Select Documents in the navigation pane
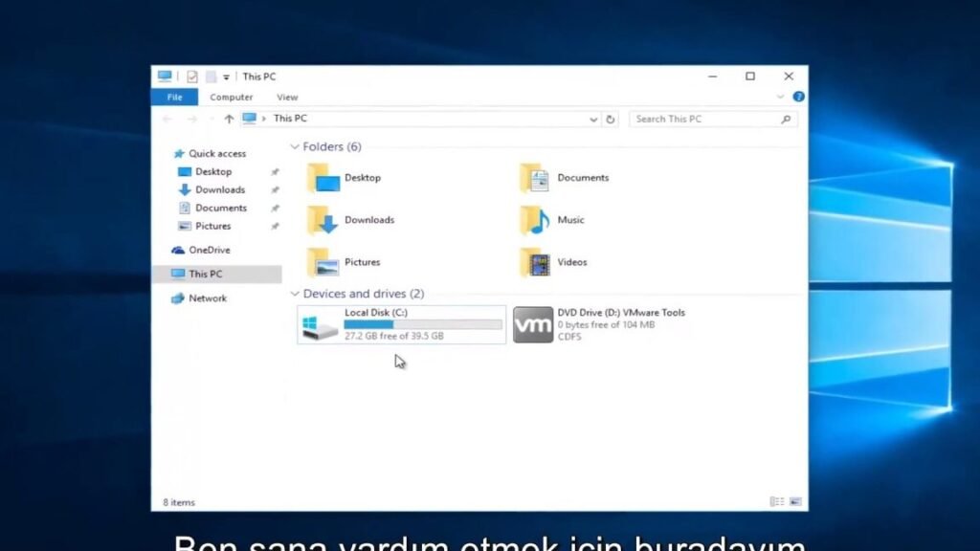 pyautogui.click(x=221, y=208)
